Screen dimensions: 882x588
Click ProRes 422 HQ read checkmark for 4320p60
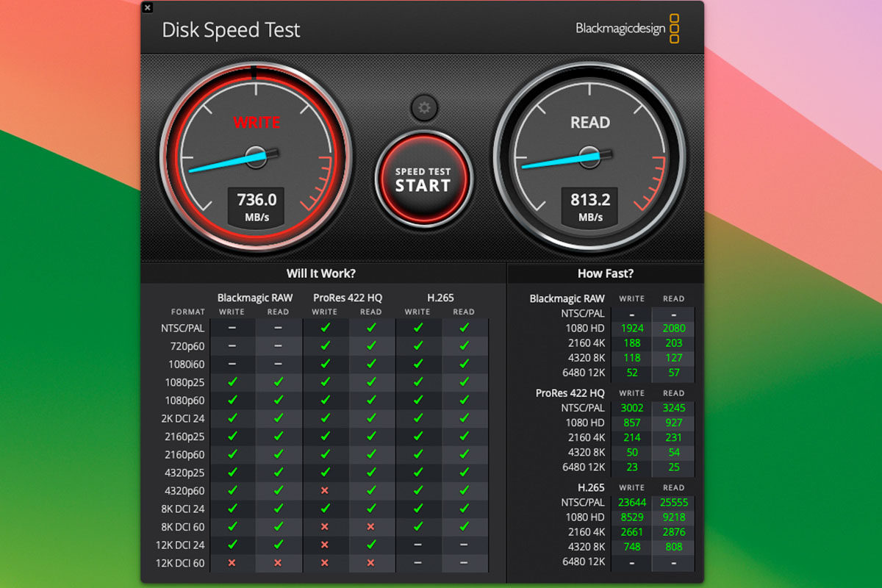(370, 490)
